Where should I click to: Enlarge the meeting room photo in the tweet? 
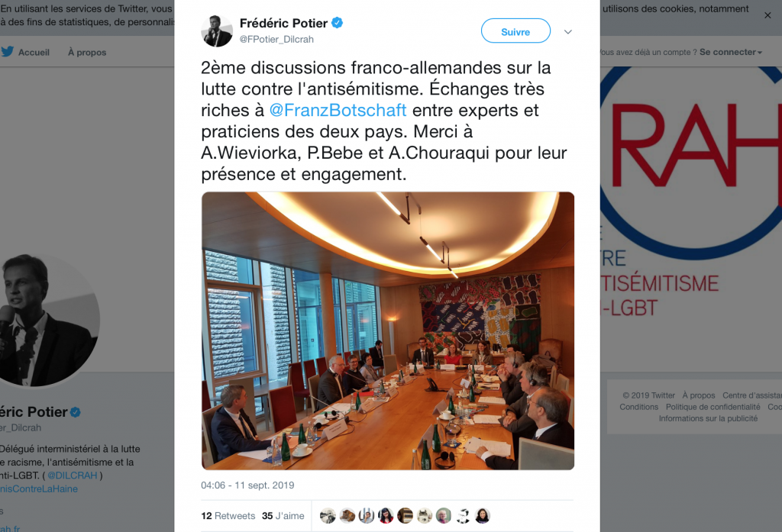387,330
